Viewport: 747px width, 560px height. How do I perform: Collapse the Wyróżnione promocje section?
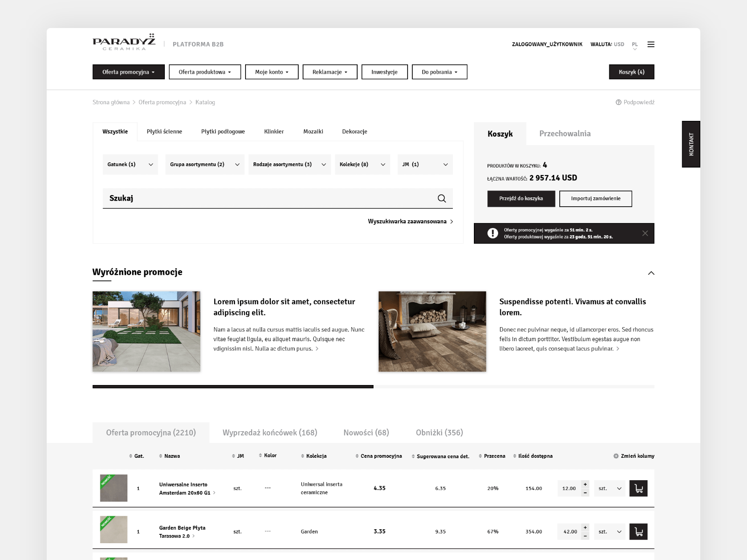[x=651, y=273]
